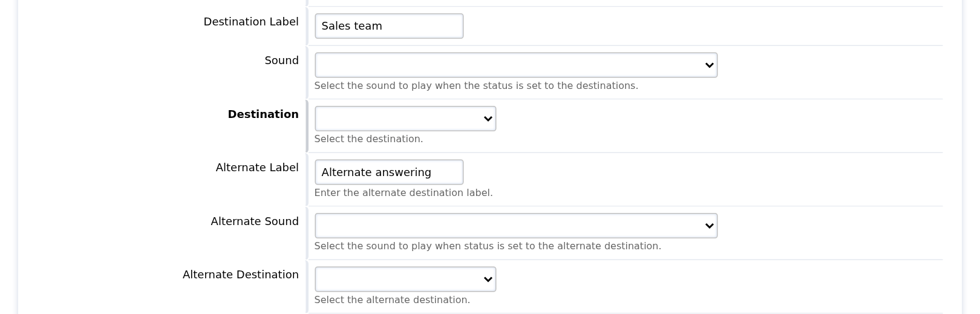Click the 'Select the destination.' help text
Viewport: 980px width, 314px height.
coord(368,139)
